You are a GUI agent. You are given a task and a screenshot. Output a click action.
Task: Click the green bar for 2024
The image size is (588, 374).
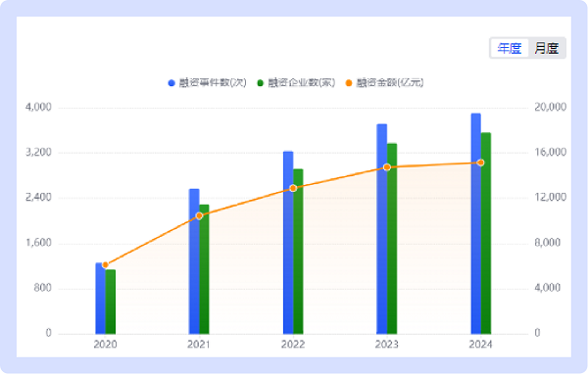(486, 233)
